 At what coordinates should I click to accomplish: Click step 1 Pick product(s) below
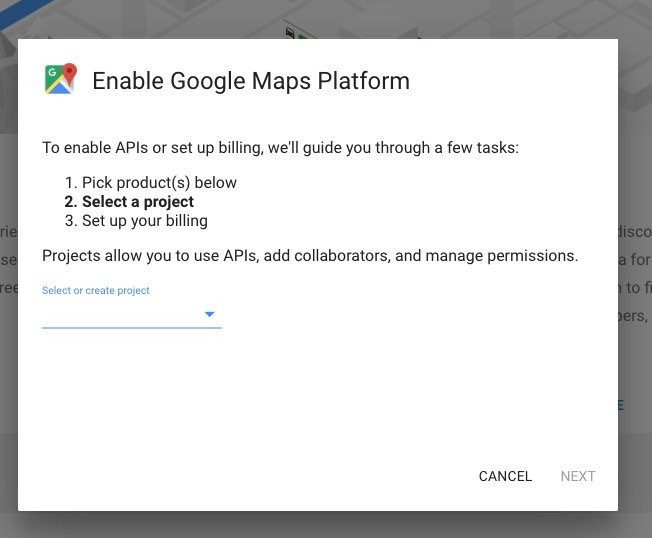[151, 183]
